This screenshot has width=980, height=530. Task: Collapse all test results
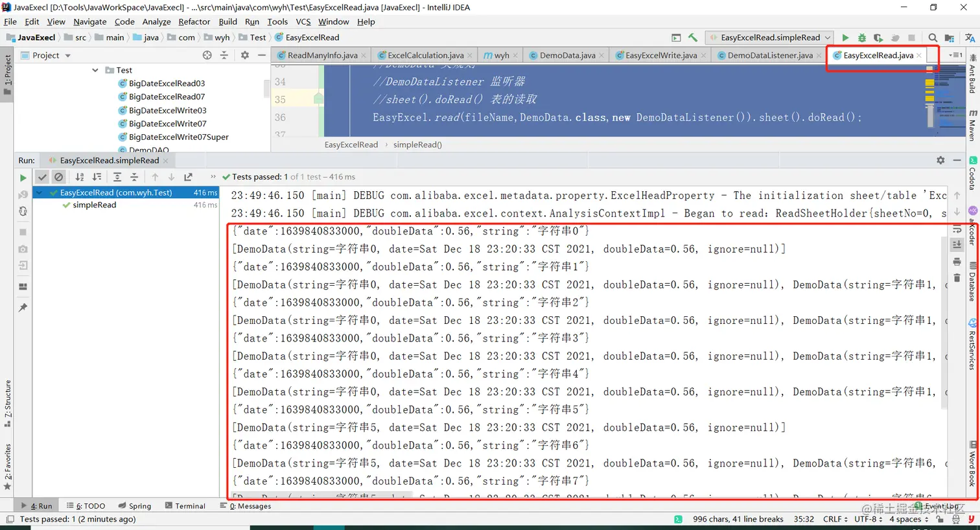134,177
